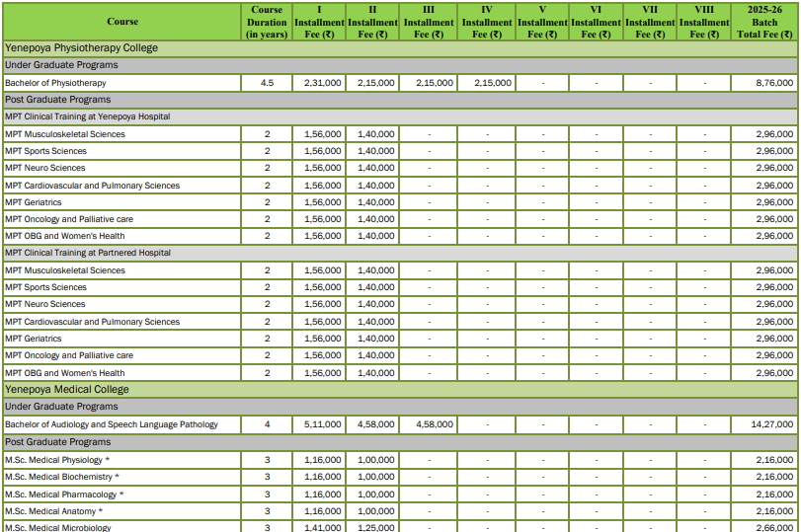Click the Course column header

click(122, 22)
